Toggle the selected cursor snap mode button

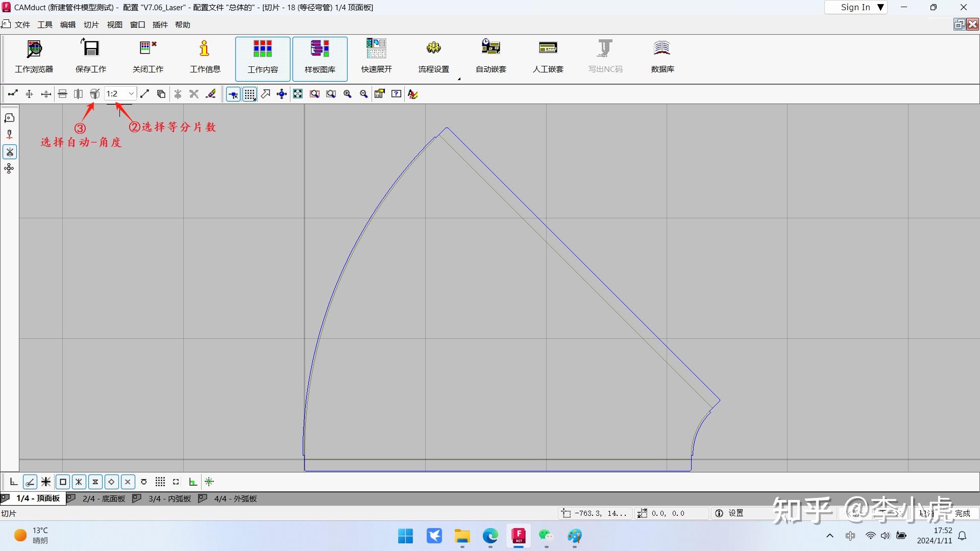click(233, 94)
